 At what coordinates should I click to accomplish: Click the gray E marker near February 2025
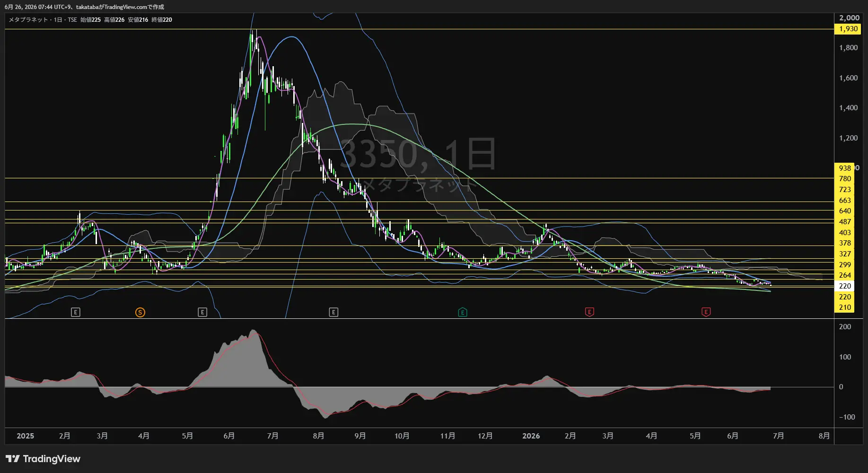[x=76, y=312]
